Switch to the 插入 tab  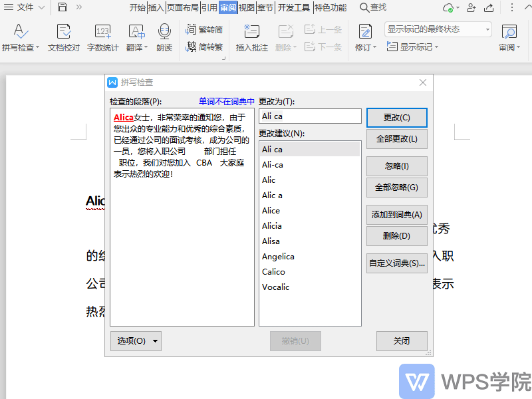pos(156,7)
